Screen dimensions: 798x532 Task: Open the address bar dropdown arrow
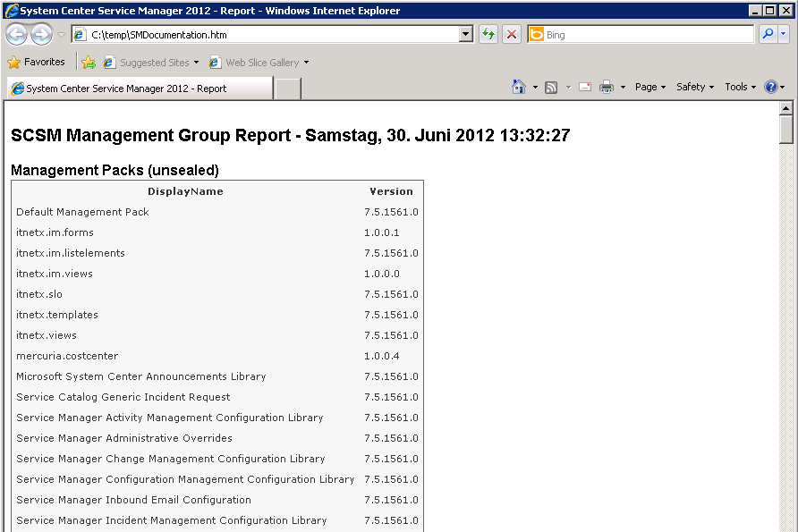465,35
